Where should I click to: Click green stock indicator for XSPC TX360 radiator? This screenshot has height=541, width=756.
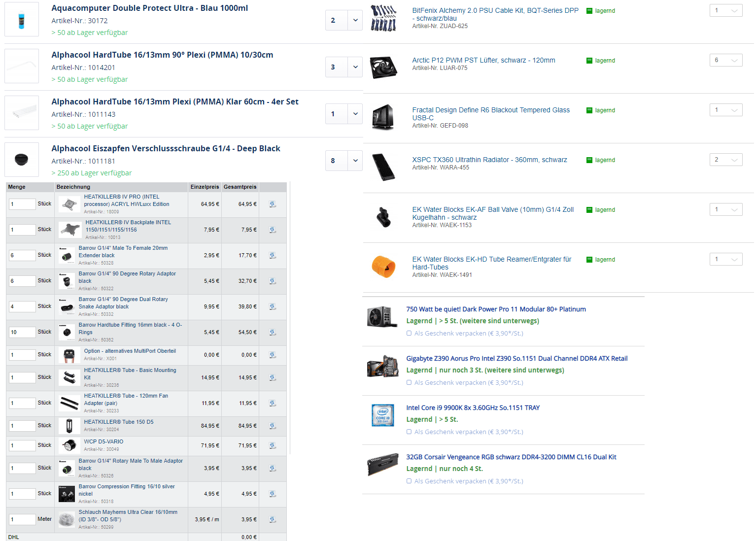pyautogui.click(x=589, y=160)
